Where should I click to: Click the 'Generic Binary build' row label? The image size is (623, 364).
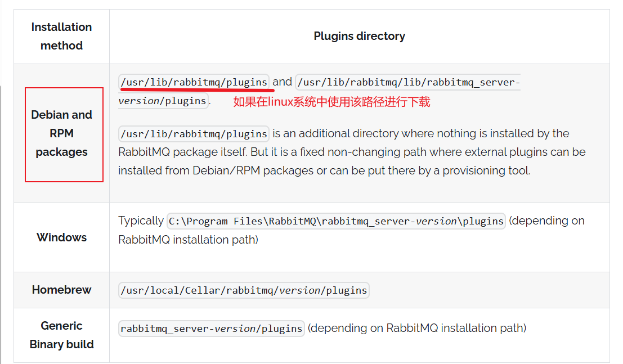61,335
